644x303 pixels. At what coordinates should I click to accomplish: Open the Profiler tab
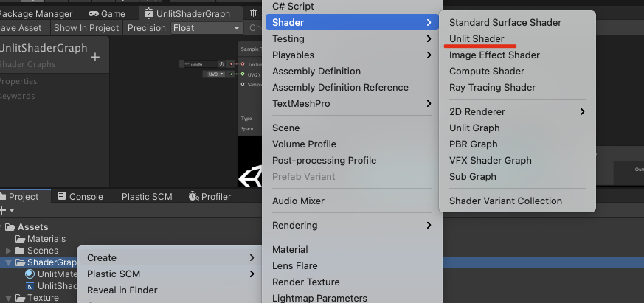[210, 197]
